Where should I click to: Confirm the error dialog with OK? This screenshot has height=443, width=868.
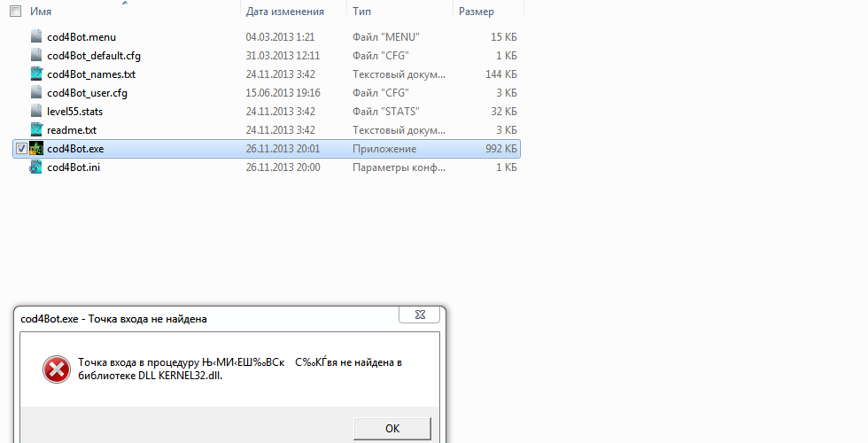point(392,429)
